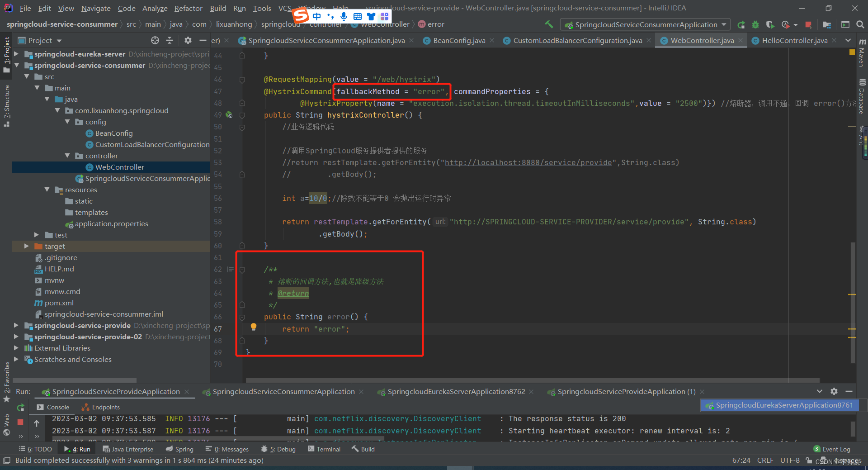Collapse springcloud-service-consummer module
Screen dimensions: 868x470
pyautogui.click(x=17, y=65)
